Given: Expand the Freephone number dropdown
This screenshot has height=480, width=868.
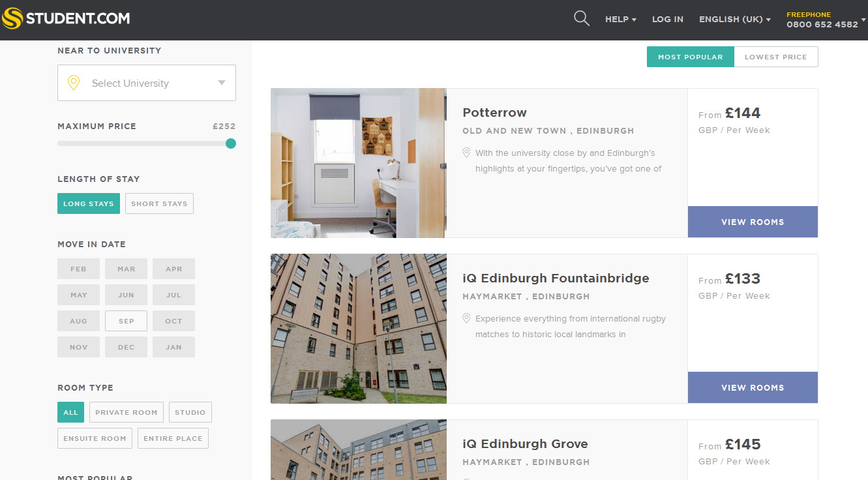Looking at the screenshot, I should tap(863, 20).
